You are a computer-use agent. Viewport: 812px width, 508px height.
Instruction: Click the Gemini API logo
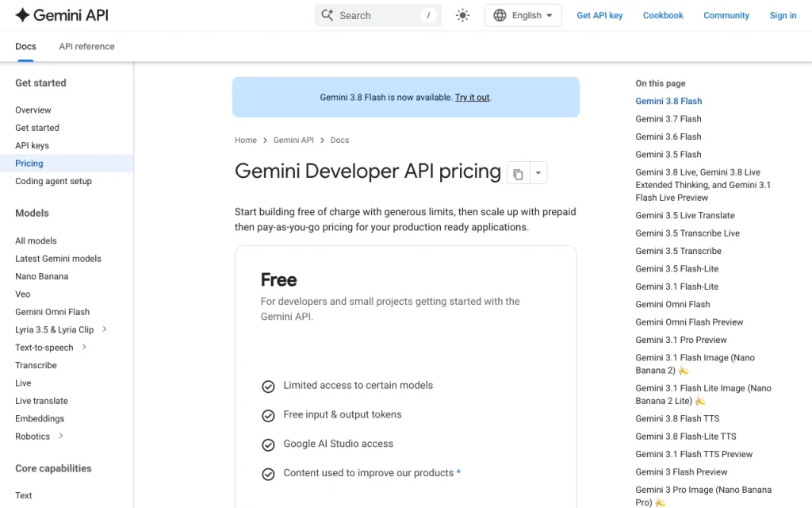pos(62,15)
